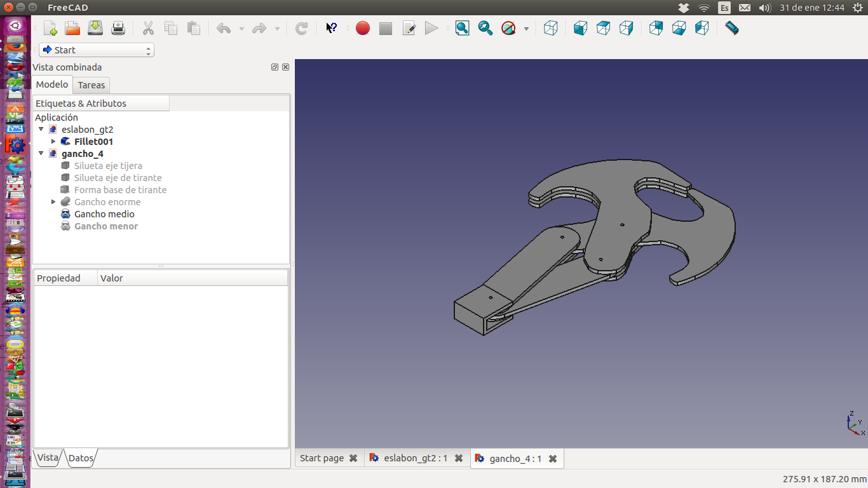Expand the Fillet001 tree node
Screen dimensions: 868x488
coord(53,142)
